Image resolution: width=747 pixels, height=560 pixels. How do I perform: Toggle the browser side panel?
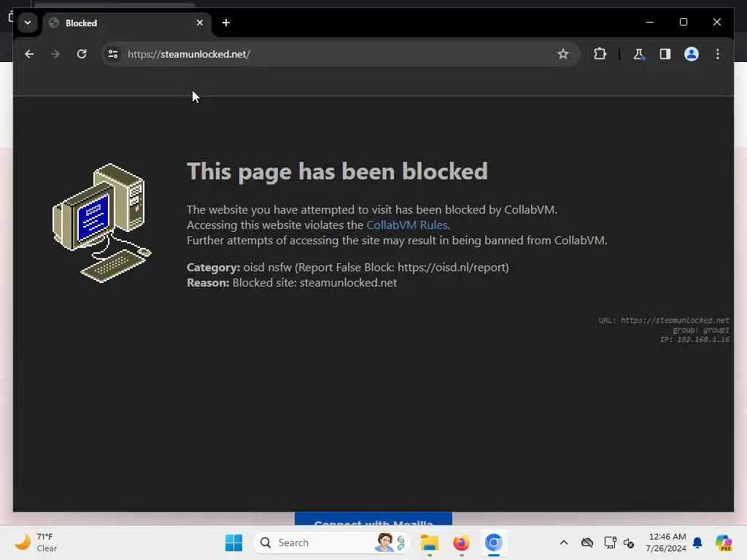tap(665, 54)
